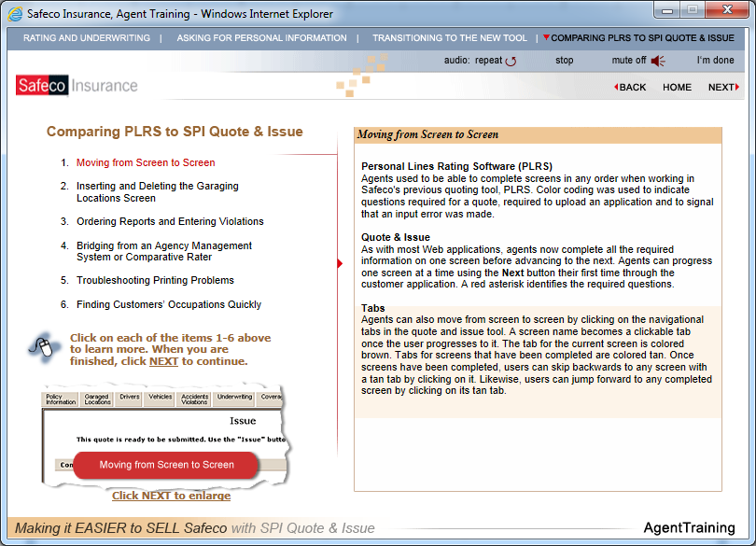Click the Issue heading in the screenshot thumbnail

243,421
